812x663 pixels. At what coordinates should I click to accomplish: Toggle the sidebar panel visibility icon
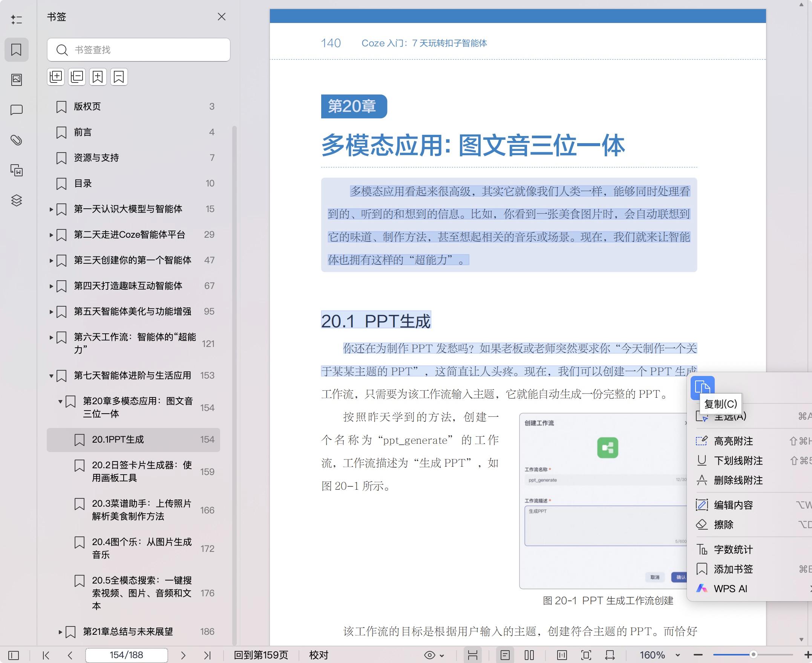(x=13, y=655)
